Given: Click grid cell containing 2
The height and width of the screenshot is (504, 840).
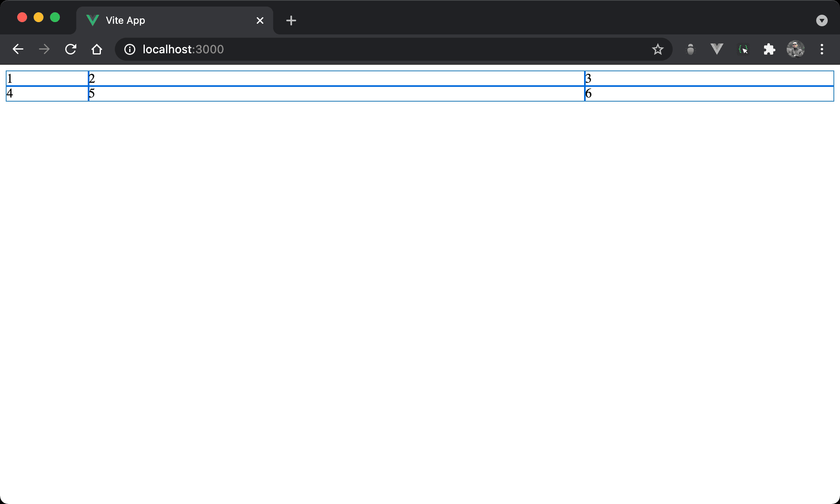Looking at the screenshot, I should click(x=336, y=78).
